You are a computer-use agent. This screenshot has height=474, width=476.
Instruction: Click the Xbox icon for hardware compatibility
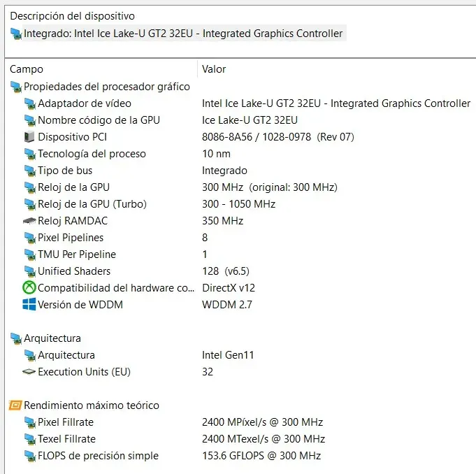(29, 287)
